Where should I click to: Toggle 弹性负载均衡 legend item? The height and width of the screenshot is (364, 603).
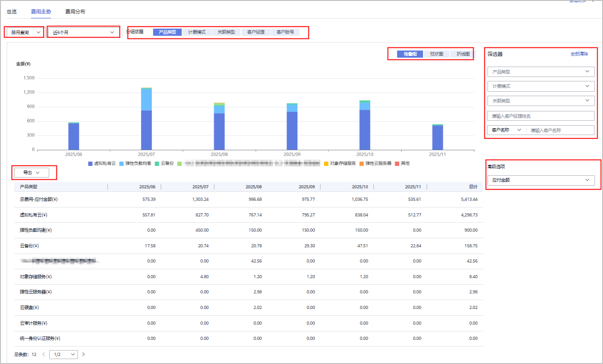(136, 164)
